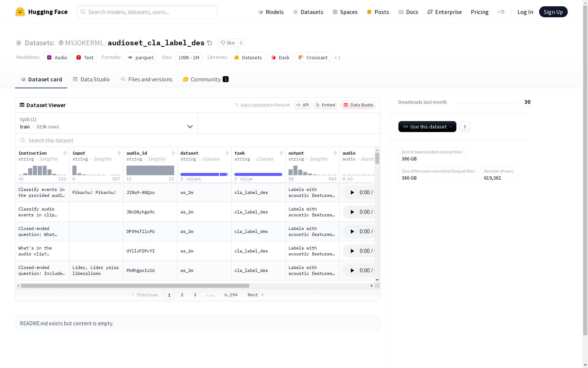Open Posts in top navigation

tap(378, 12)
